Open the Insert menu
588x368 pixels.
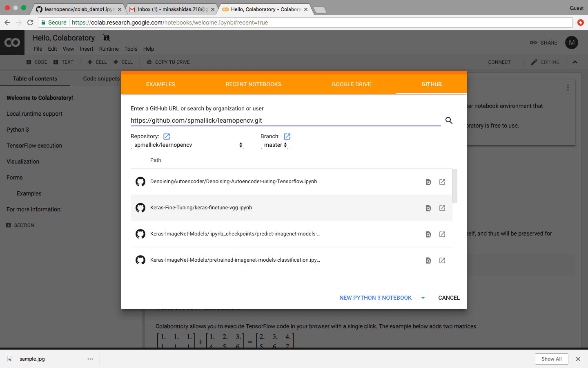87,49
